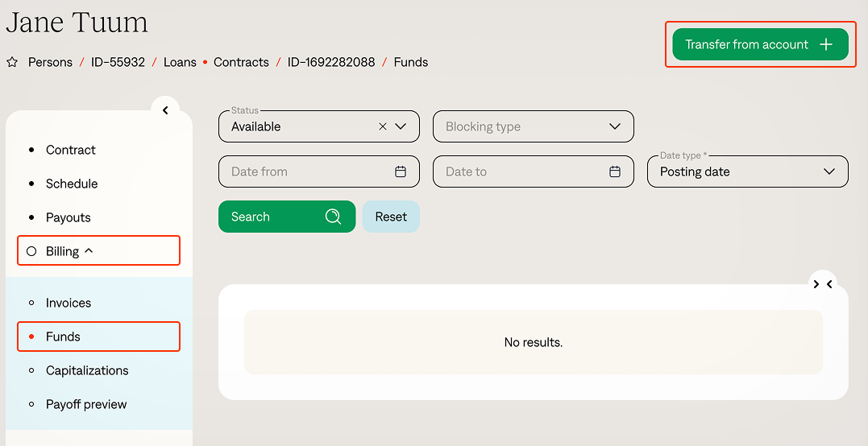868x446 pixels.
Task: Toggle the results panel width arrows icon
Action: 823,284
